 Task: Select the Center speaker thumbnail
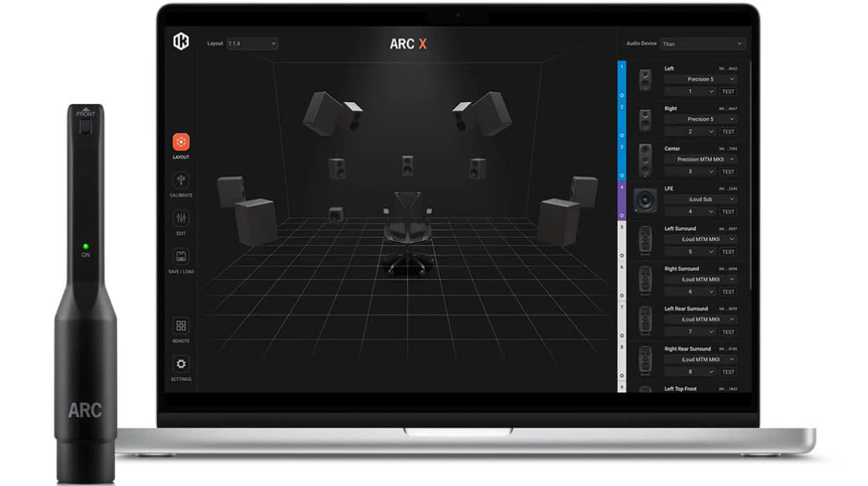click(645, 160)
